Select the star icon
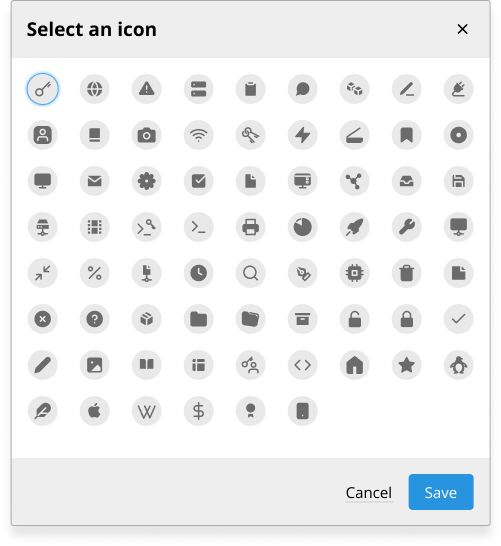Image resolution: width=501 pixels, height=546 pixels. pyautogui.click(x=407, y=365)
